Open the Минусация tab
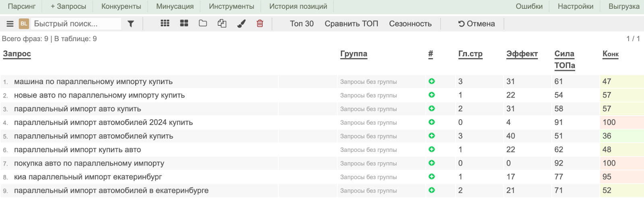 click(x=175, y=6)
